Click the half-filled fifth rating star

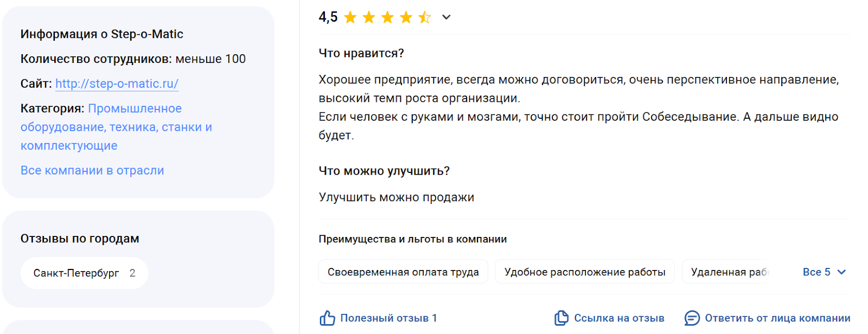click(x=425, y=17)
